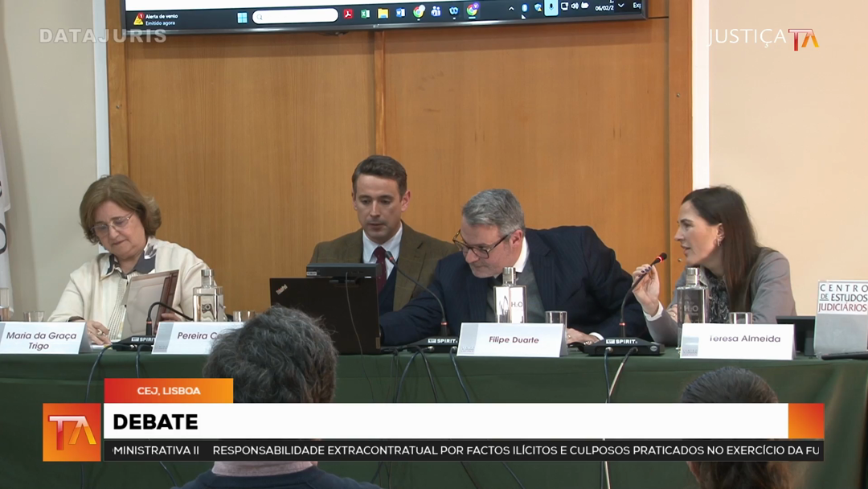Open File Explorer folder icon
Viewport: 868px width, 489px height.
(x=383, y=14)
